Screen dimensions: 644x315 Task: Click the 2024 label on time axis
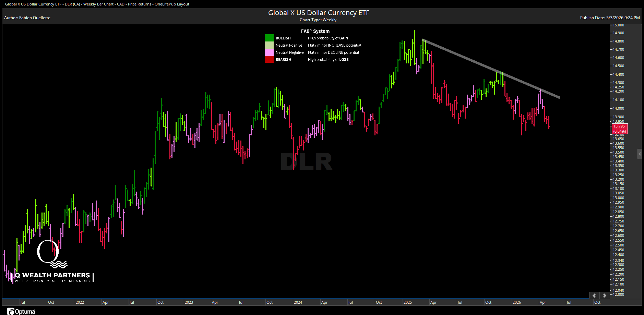click(x=298, y=302)
